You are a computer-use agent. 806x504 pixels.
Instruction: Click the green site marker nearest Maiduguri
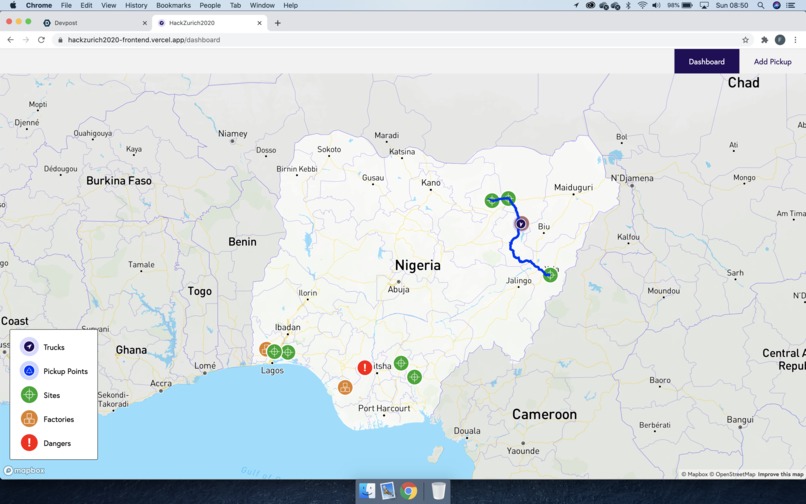point(508,198)
